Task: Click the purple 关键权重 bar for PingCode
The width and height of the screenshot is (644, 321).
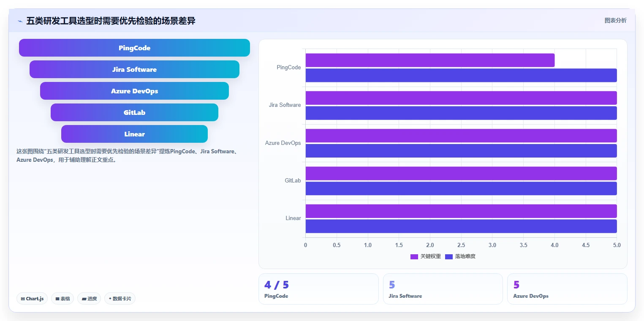Action: 430,60
